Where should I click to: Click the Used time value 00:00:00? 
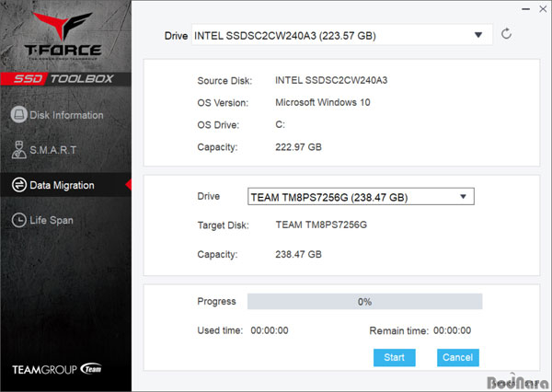pos(270,330)
